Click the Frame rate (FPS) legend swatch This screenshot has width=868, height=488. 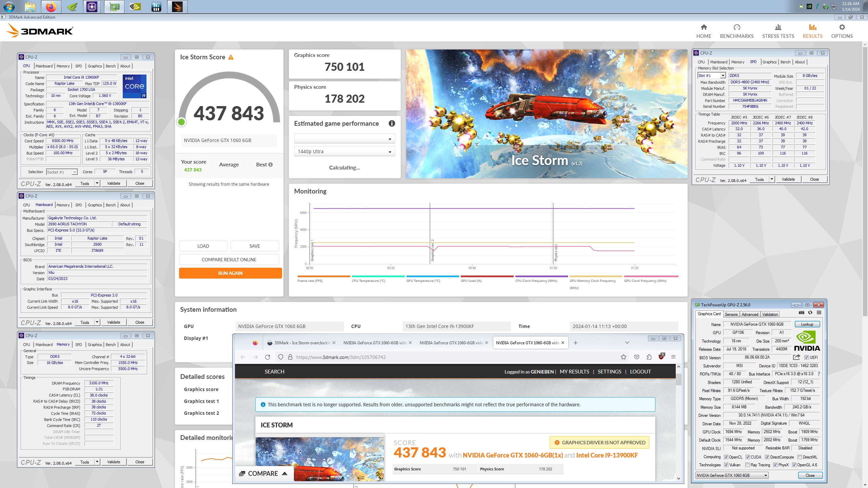click(x=324, y=277)
